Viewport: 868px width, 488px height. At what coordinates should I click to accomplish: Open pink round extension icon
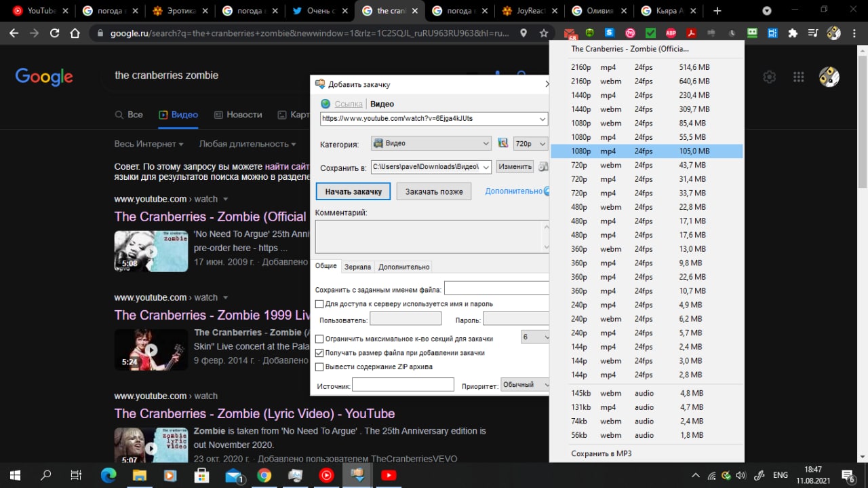pos(630,33)
